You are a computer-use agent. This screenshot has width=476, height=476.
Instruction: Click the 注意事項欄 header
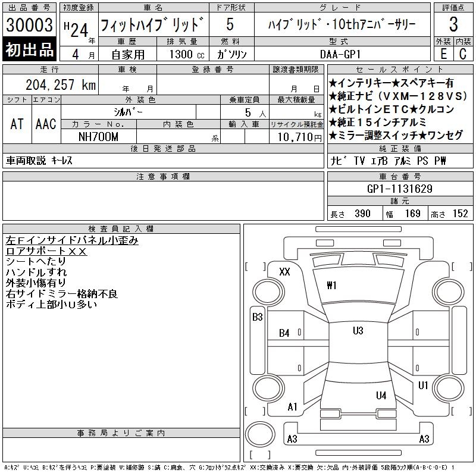(x=163, y=176)
